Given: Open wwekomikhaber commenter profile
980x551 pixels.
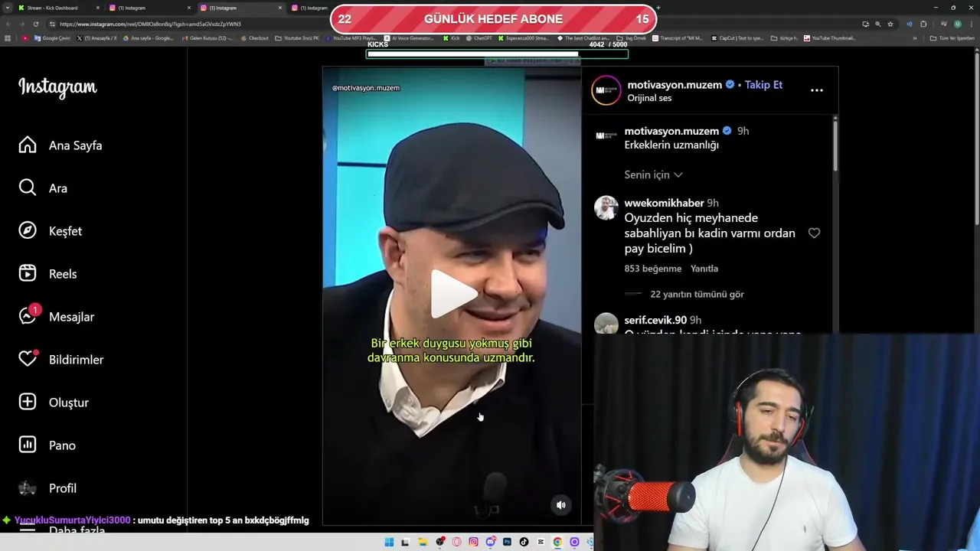Looking at the screenshot, I should tap(664, 203).
